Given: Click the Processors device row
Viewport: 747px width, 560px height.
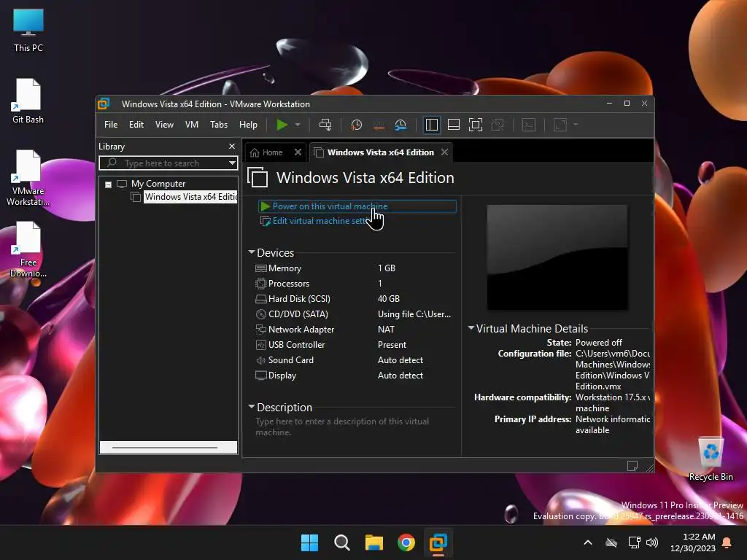Looking at the screenshot, I should point(354,284).
